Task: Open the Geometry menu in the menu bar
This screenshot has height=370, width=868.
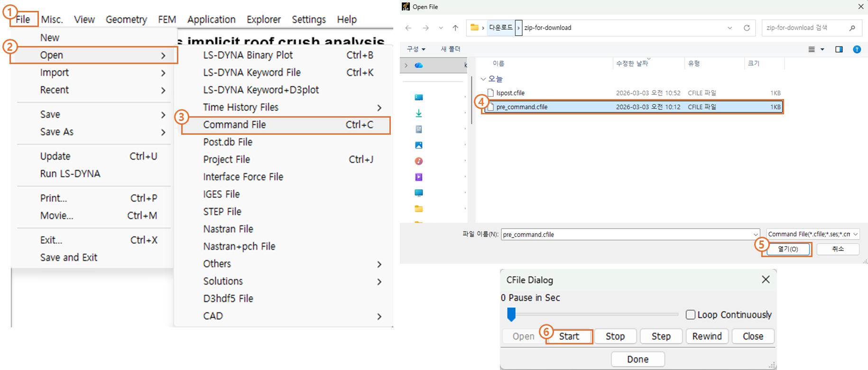Action: point(126,19)
